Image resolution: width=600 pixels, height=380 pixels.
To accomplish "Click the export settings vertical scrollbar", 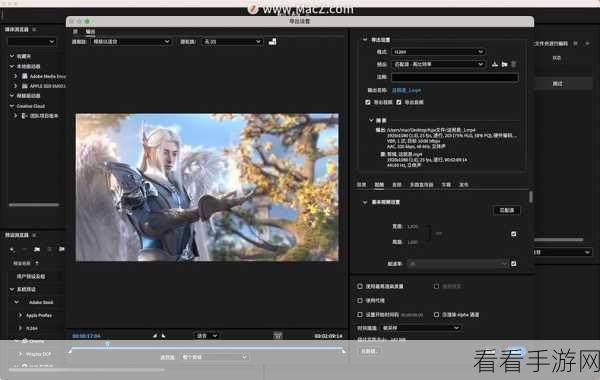I will (531, 197).
